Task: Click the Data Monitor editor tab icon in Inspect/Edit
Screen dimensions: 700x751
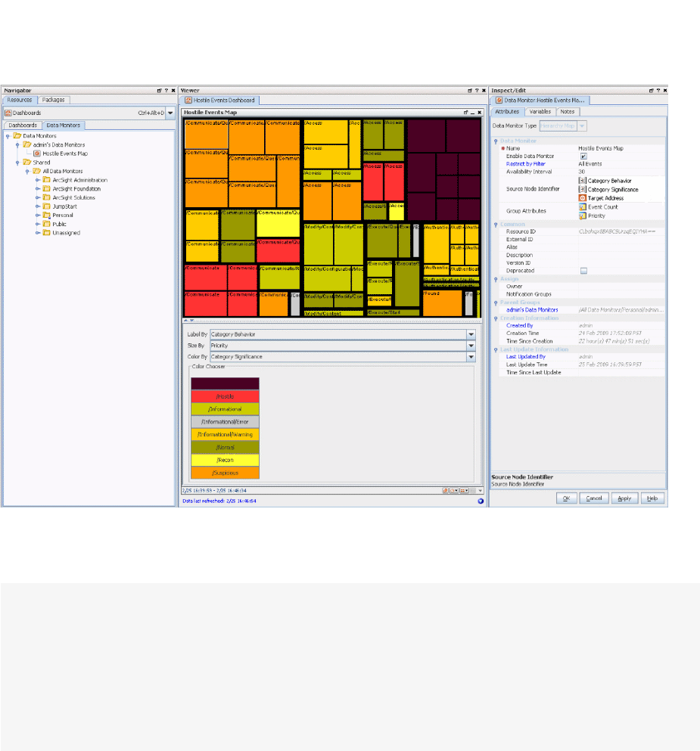Action: [499, 101]
